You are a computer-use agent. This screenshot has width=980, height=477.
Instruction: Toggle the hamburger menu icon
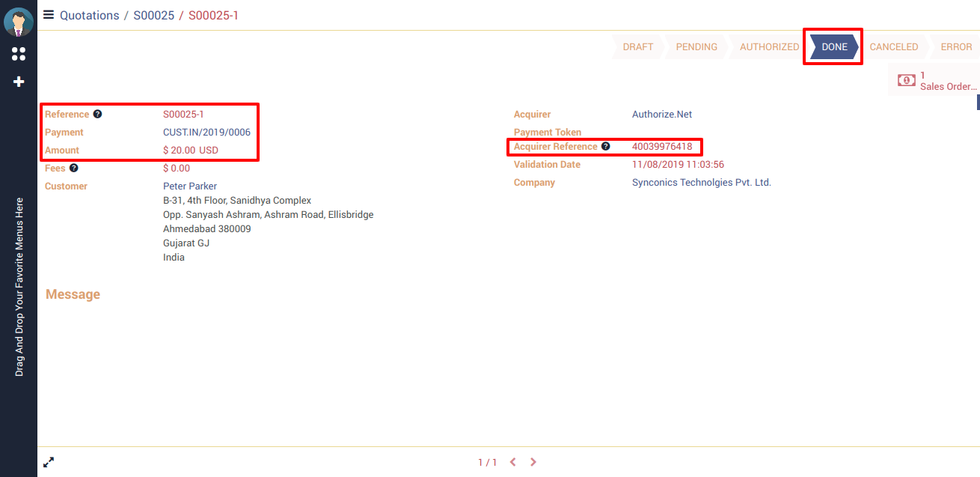pyautogui.click(x=49, y=14)
